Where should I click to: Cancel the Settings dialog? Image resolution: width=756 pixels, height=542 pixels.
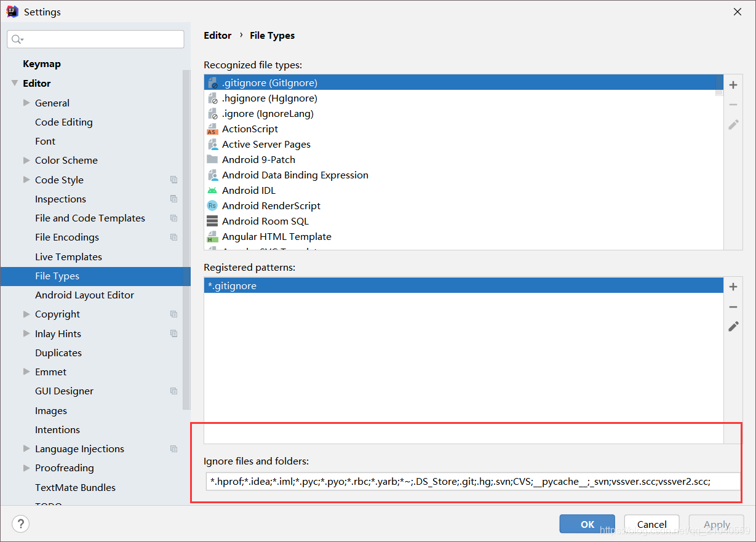tap(652, 524)
